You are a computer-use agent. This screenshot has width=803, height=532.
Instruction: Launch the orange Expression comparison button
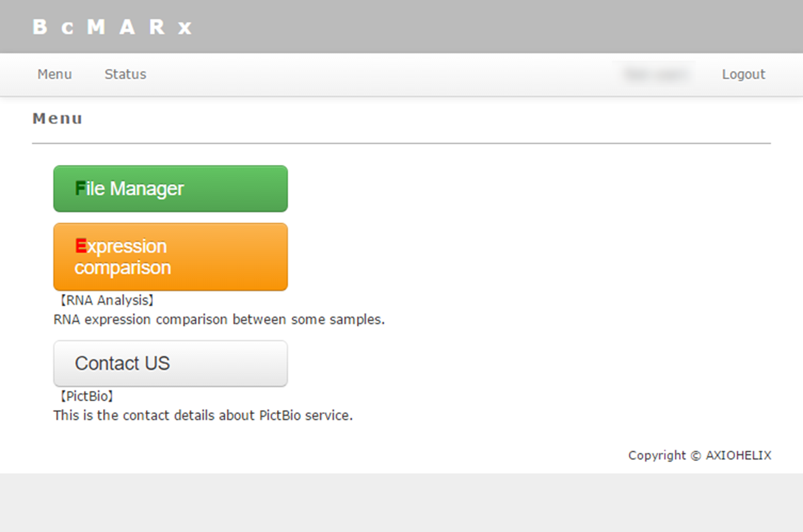point(171,257)
